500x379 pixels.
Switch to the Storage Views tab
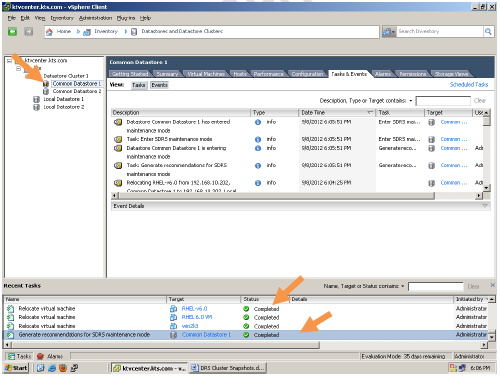click(x=451, y=74)
